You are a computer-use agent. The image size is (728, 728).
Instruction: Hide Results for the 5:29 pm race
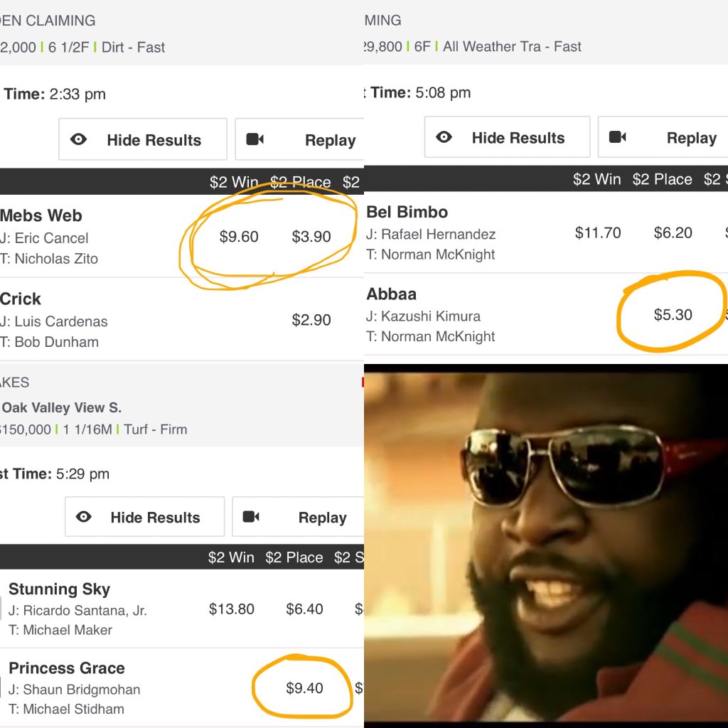[145, 517]
